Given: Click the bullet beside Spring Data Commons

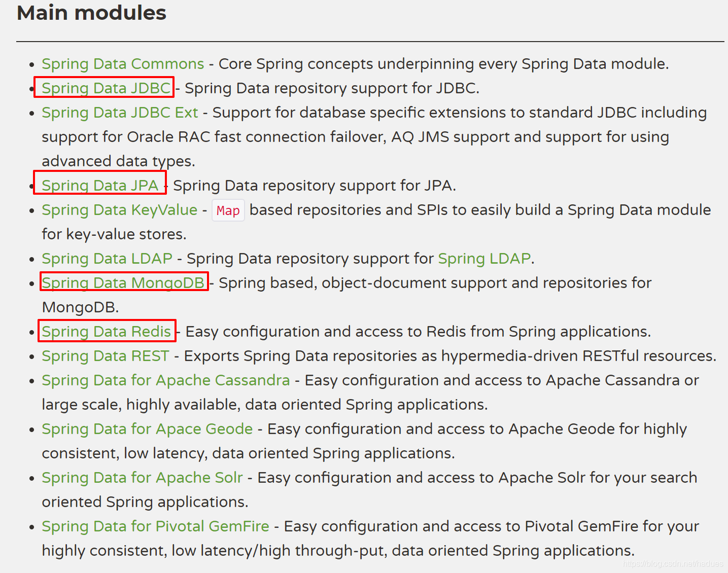Looking at the screenshot, I should pos(31,64).
